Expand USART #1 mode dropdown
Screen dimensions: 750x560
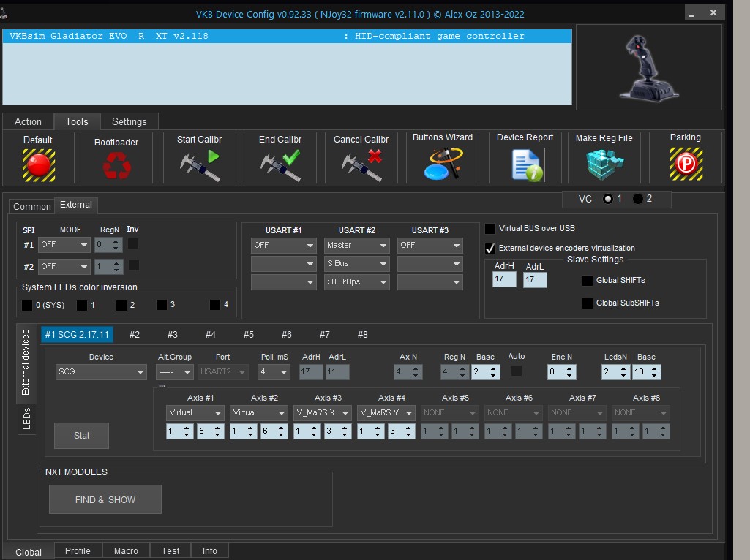(284, 245)
